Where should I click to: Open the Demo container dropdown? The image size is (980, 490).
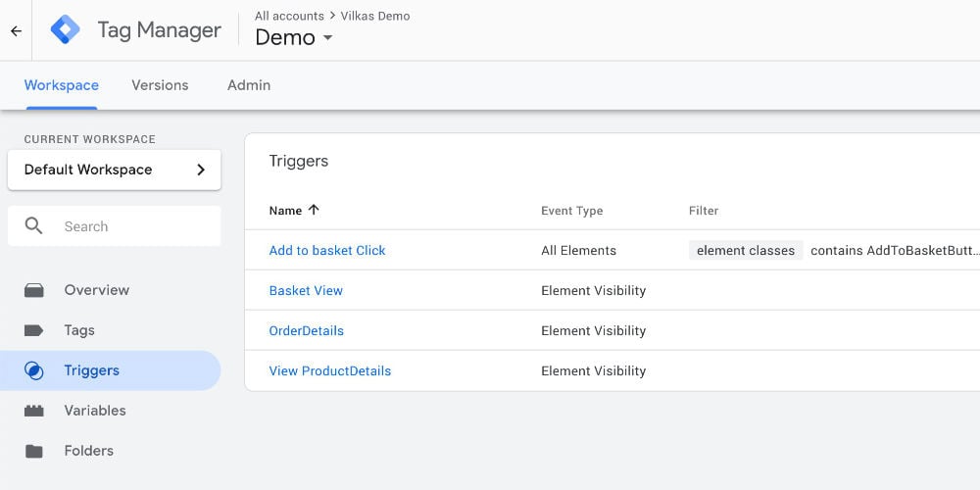(x=294, y=37)
